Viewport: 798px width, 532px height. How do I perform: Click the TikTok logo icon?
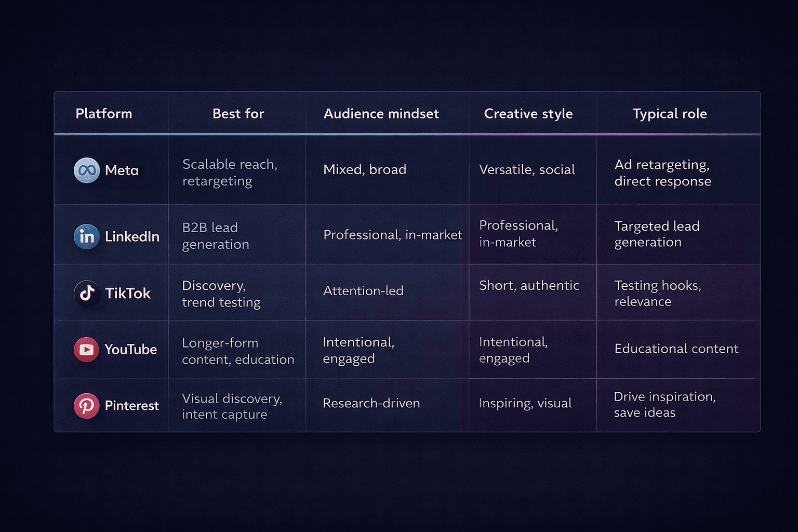[87, 293]
